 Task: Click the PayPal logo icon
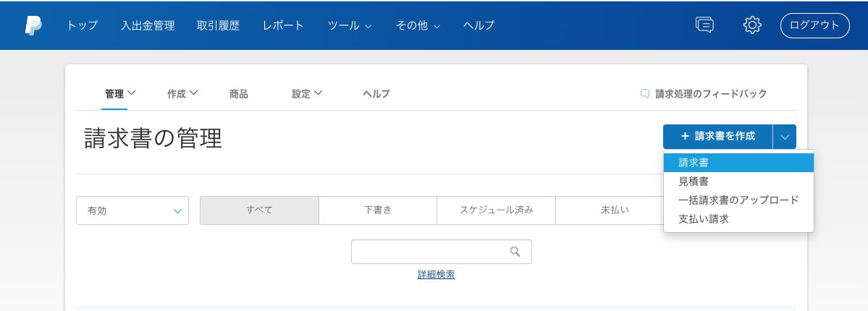point(33,25)
